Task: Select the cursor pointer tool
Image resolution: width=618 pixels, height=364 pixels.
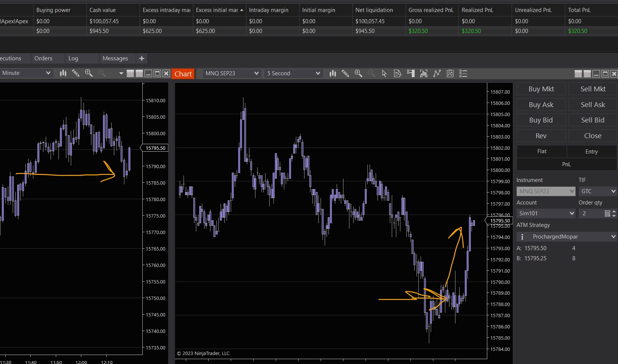Action: click(x=384, y=73)
